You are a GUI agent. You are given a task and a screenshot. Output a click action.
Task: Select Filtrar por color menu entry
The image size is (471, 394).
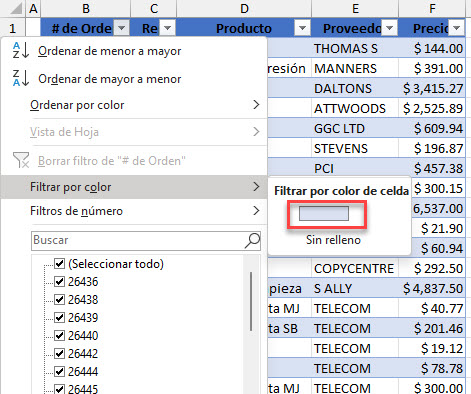[x=134, y=187]
